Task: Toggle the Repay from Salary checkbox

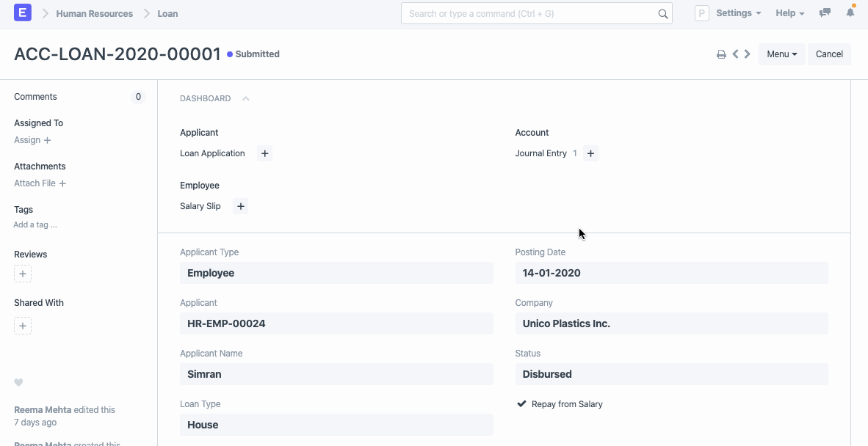Action: [521, 403]
